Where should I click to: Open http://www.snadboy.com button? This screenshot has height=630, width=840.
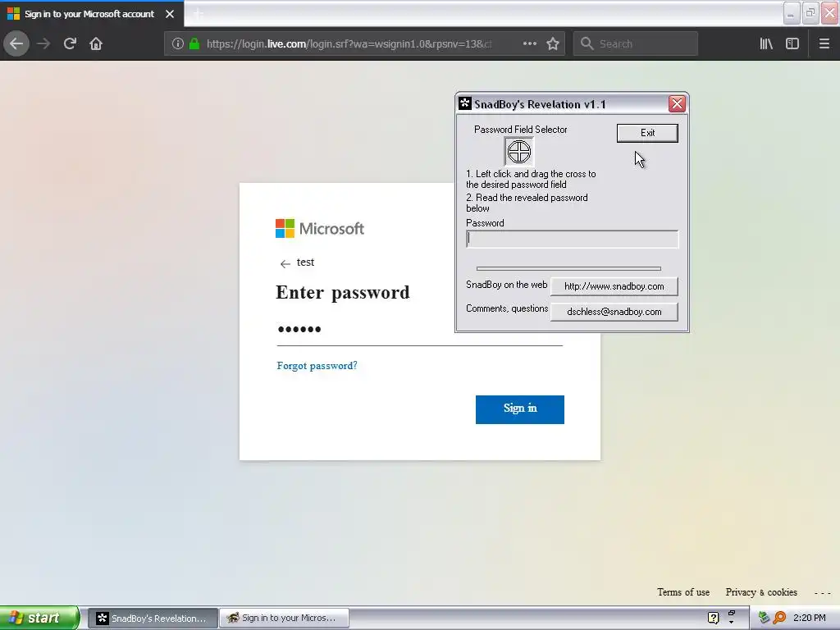(x=614, y=286)
